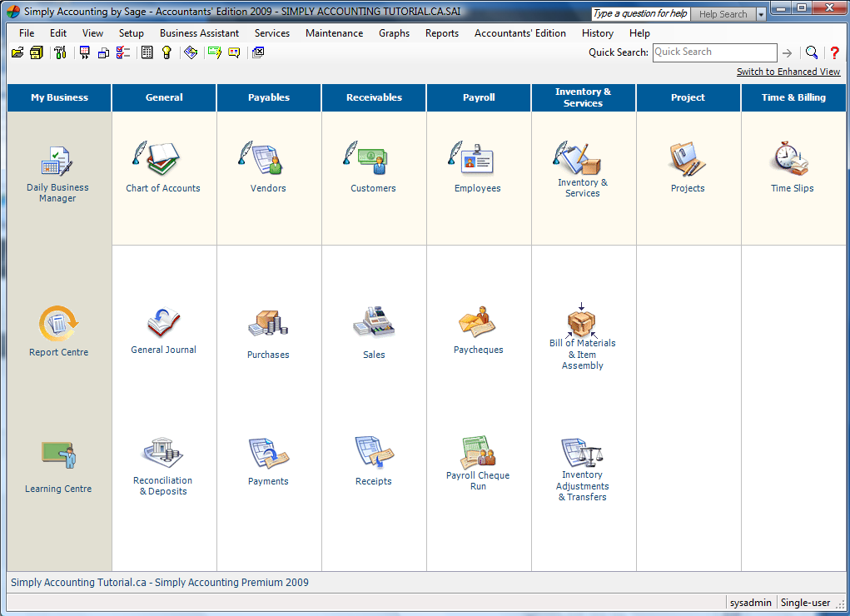Click the light bulb advice icon
The width and height of the screenshot is (850, 616).
[167, 52]
